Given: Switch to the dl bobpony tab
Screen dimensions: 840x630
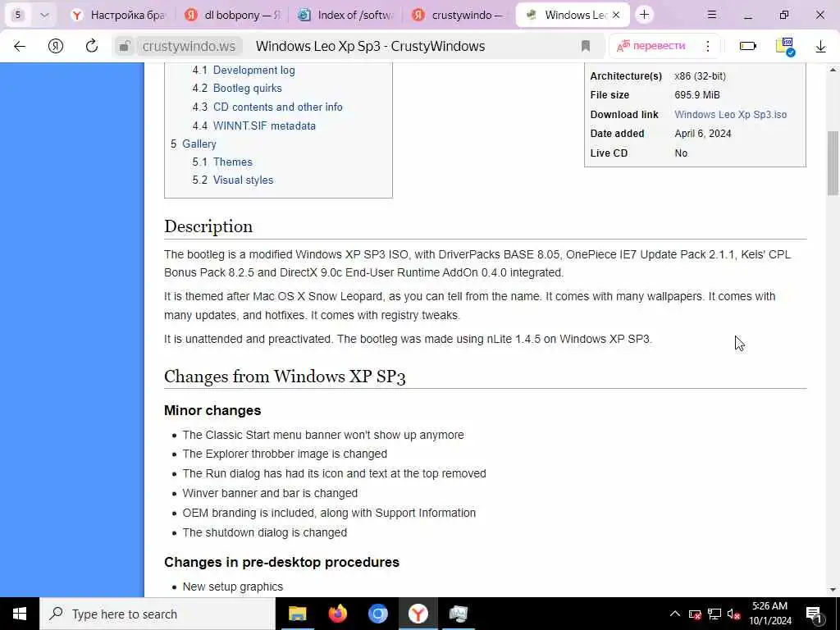Looking at the screenshot, I should click(x=234, y=15).
